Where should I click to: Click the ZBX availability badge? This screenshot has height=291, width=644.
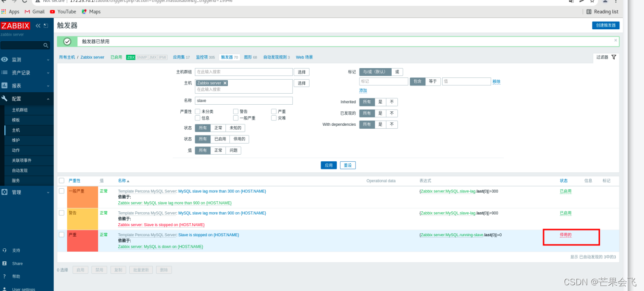click(x=131, y=57)
